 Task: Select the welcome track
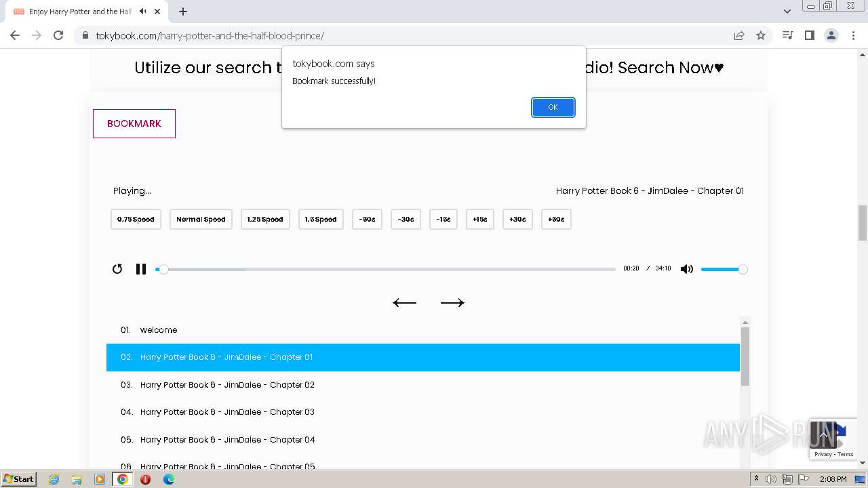click(422, 330)
